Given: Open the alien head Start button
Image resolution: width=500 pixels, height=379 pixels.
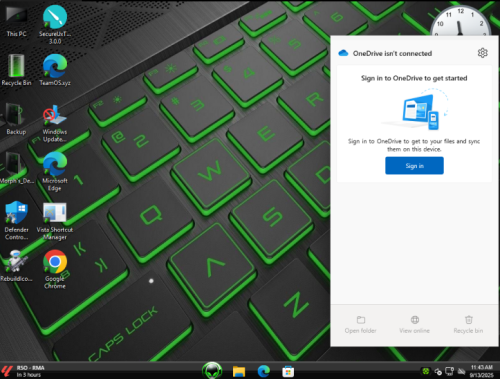Looking at the screenshot, I should [212, 370].
